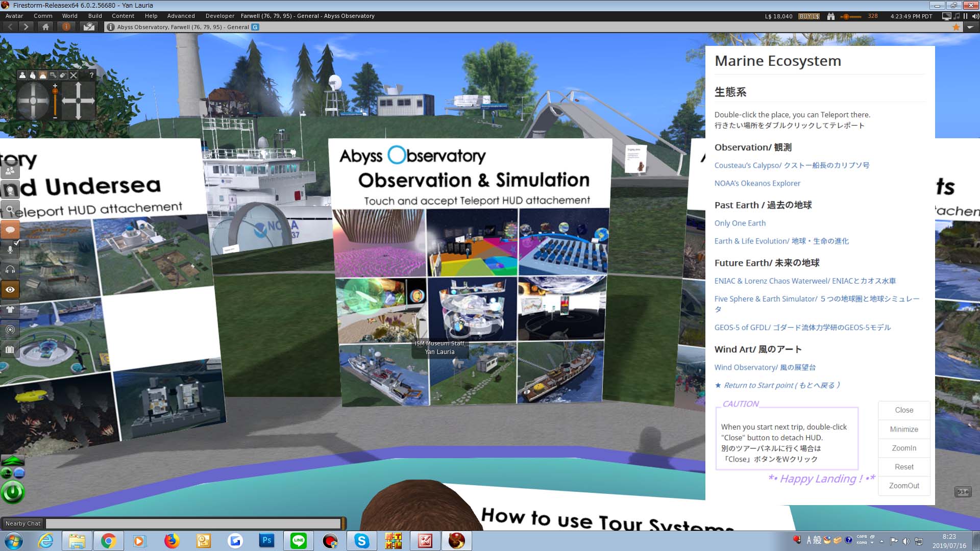Open the Developer menu
The image size is (980, 551).
pos(220,16)
